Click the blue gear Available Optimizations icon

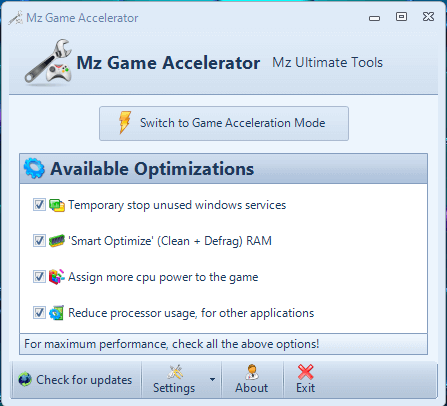point(34,168)
